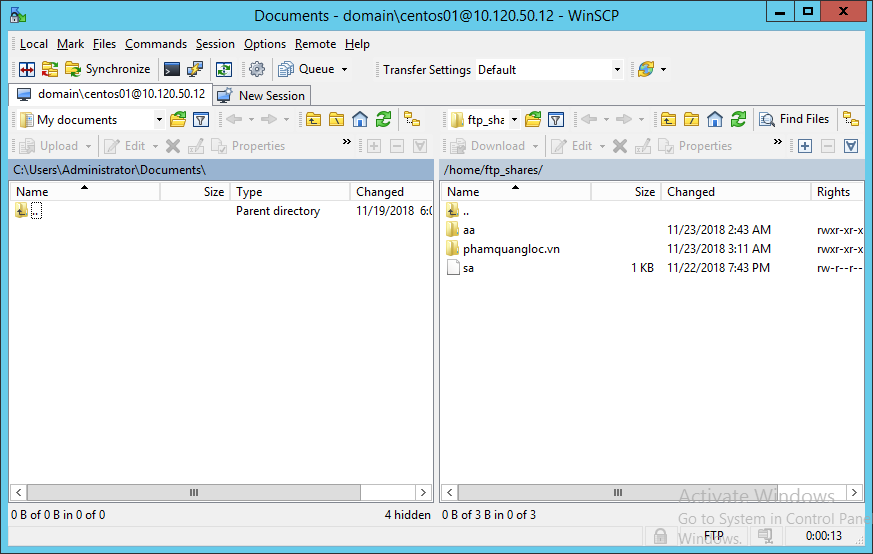Sort local panel by Size column
Viewport: 873px width, 554px height.
(x=195, y=192)
